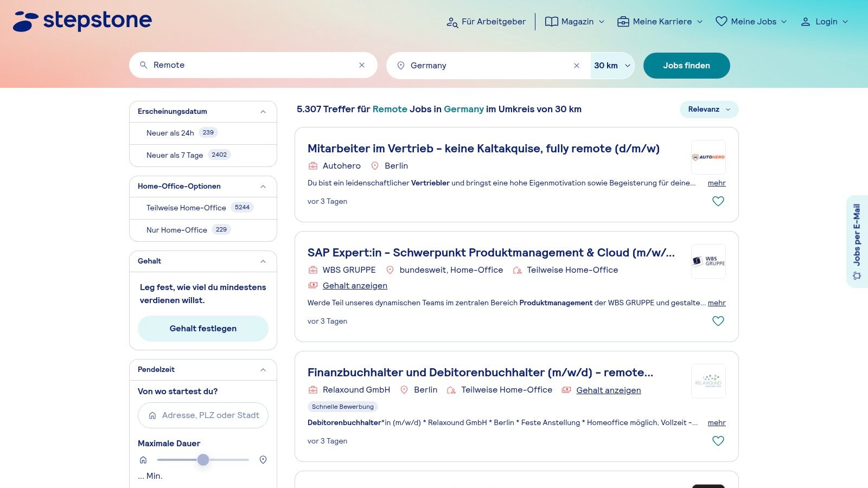The image size is (868, 488).
Task: Open the Meine Karriere menu
Action: pos(660,22)
